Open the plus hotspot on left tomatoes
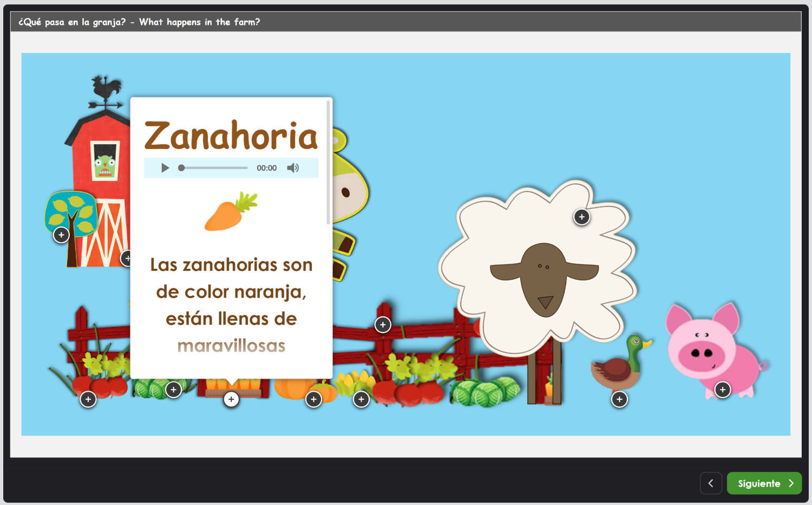The image size is (812, 505). tap(88, 399)
